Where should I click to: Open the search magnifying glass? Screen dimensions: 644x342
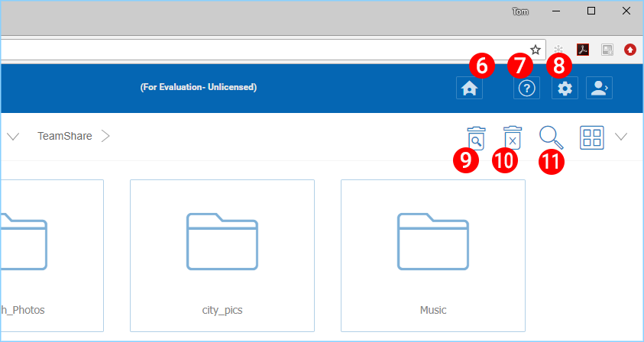coord(551,137)
